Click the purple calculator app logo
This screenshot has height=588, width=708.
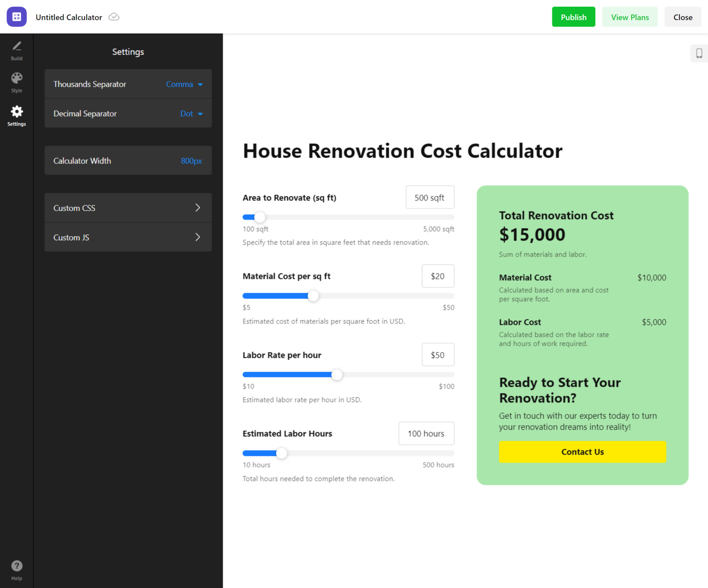pos(16,17)
